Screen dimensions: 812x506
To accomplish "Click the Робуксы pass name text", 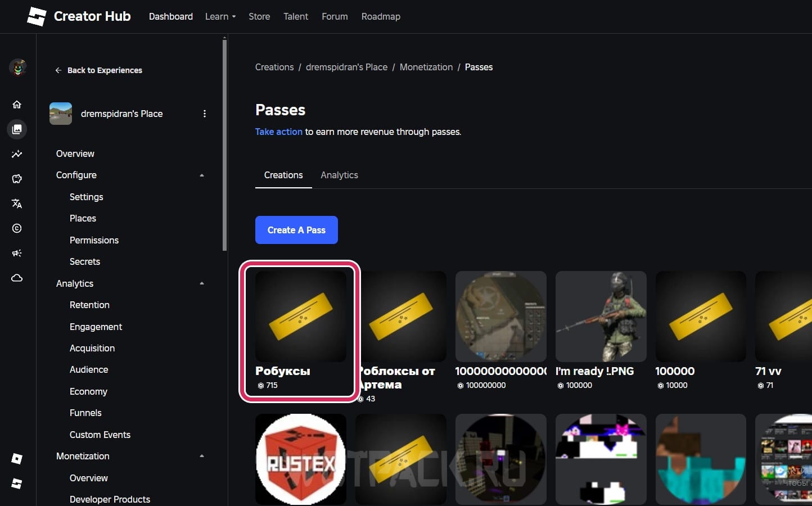I will click(283, 371).
